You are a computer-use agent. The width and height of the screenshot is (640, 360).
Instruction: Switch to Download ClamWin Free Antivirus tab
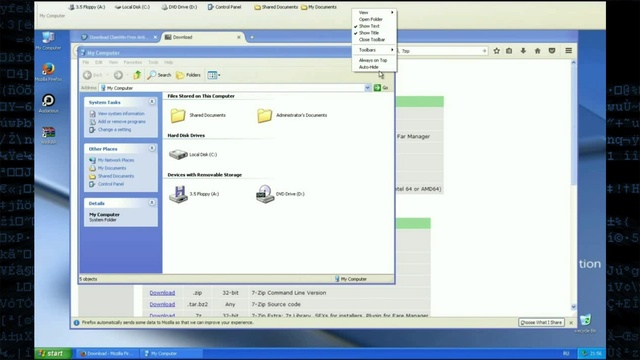point(119,37)
